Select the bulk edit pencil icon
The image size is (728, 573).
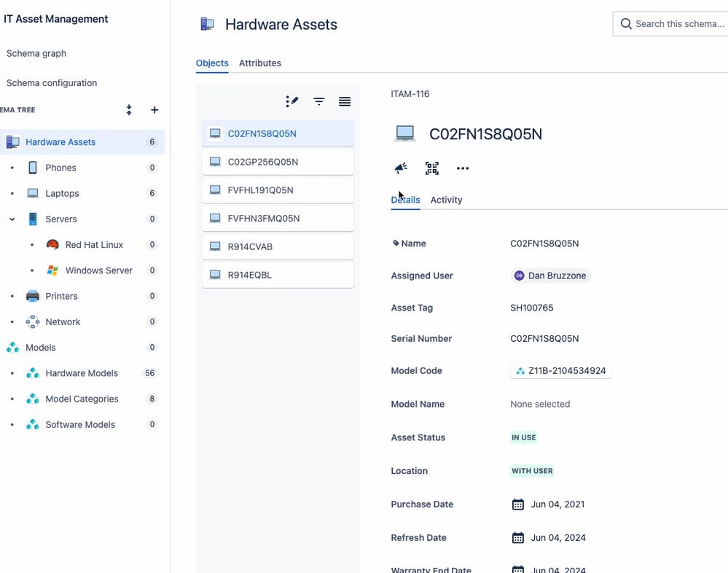tap(292, 101)
